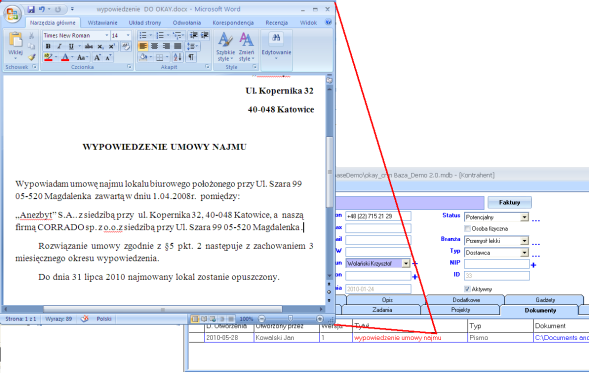This screenshot has width=589, height=373.
Task: Clear text formatting with eraser icon
Action: tap(126, 47)
